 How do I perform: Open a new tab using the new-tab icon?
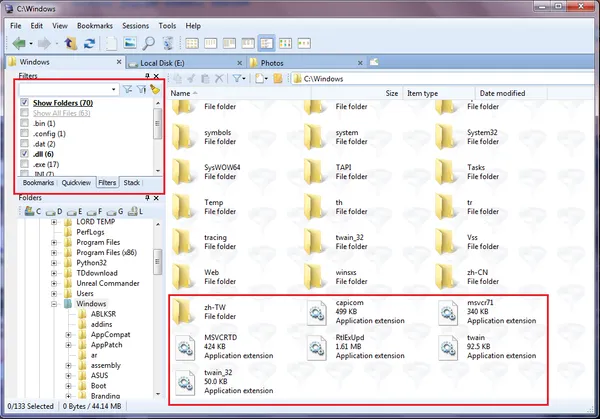coord(374,62)
